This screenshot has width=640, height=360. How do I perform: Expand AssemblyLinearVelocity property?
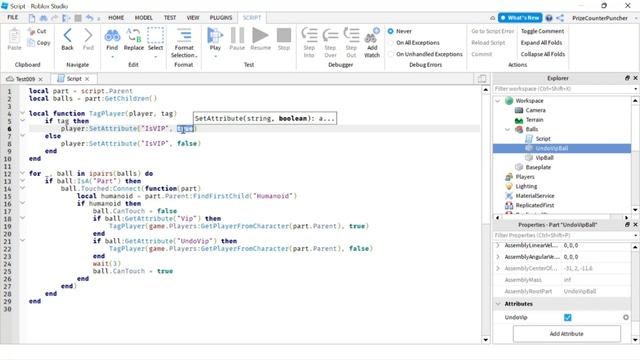pyautogui.click(x=498, y=245)
